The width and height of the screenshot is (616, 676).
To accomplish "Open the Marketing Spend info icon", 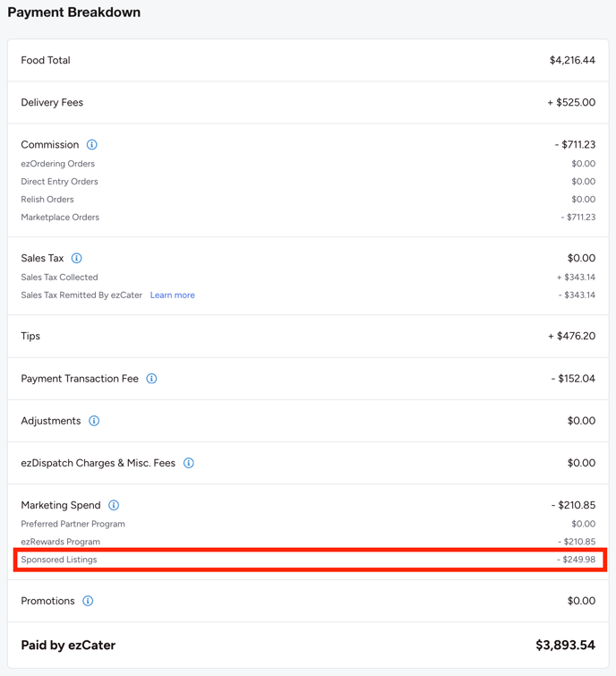I will pos(114,506).
